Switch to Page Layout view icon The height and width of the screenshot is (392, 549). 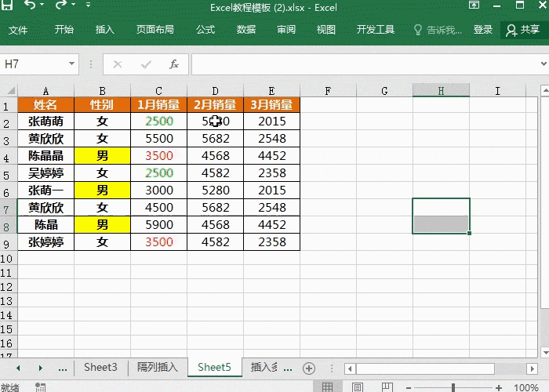click(357, 387)
